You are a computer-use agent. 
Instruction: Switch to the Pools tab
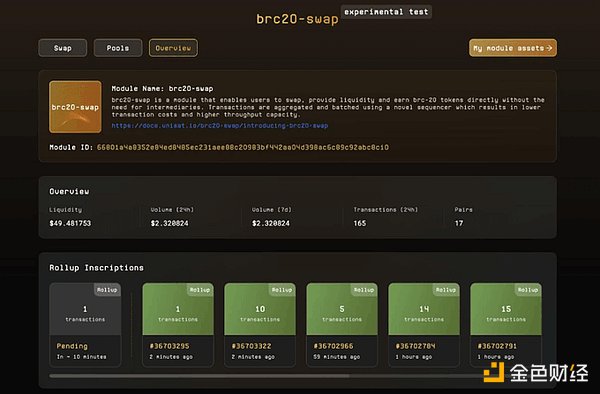118,48
